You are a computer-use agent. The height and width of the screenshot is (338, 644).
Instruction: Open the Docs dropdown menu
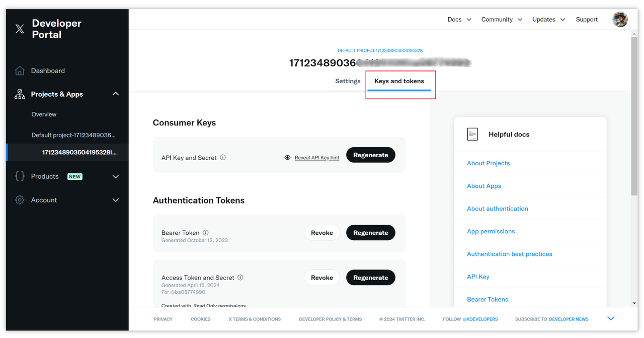[x=459, y=19]
